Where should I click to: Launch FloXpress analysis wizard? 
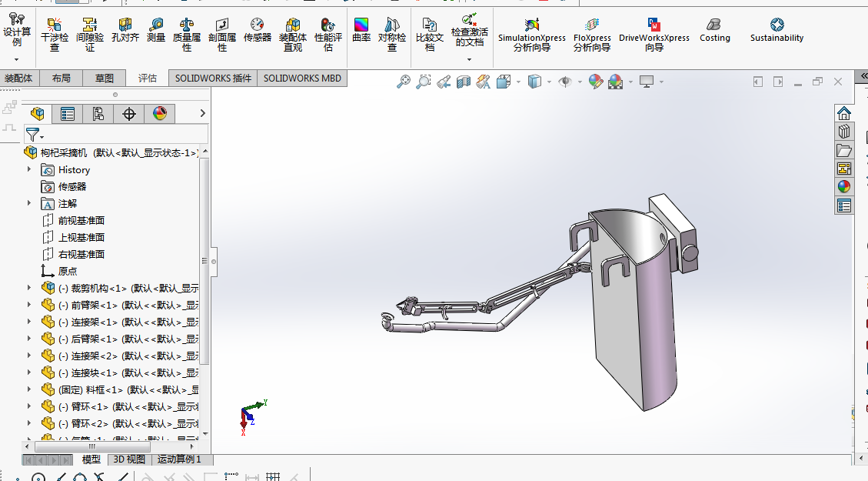coord(592,34)
